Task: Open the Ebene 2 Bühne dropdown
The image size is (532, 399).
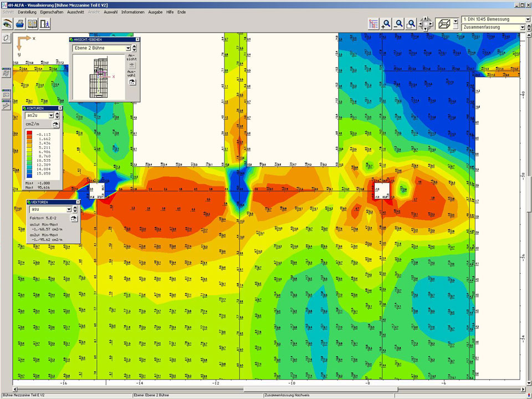Action: [127, 48]
